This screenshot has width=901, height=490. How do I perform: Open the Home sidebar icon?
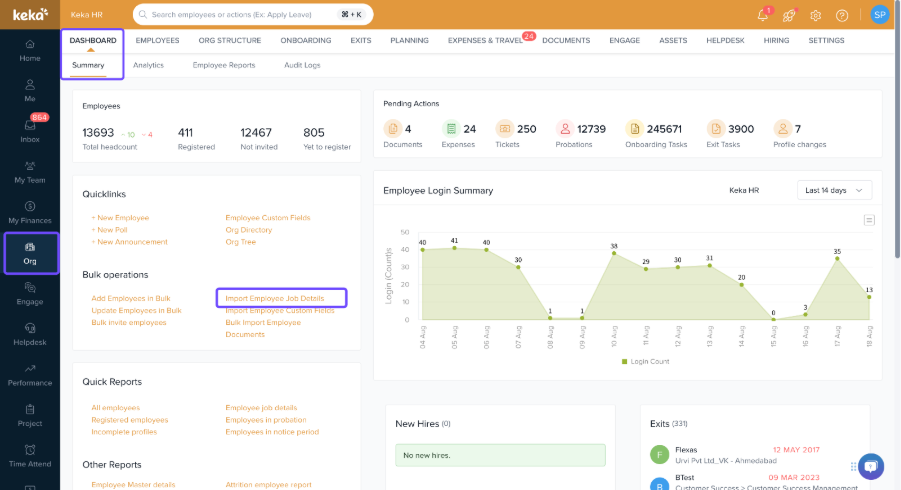click(x=30, y=51)
